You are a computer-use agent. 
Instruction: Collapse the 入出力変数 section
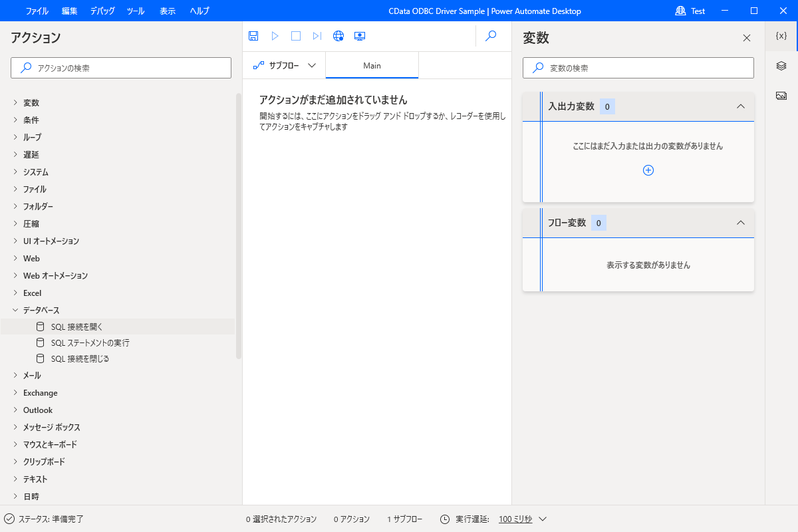pyautogui.click(x=741, y=106)
